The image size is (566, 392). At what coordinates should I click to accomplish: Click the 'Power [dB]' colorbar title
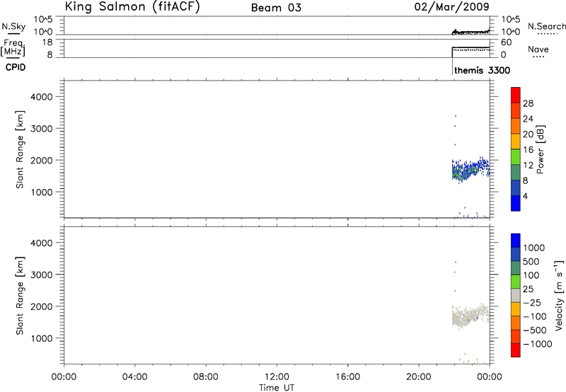point(540,149)
